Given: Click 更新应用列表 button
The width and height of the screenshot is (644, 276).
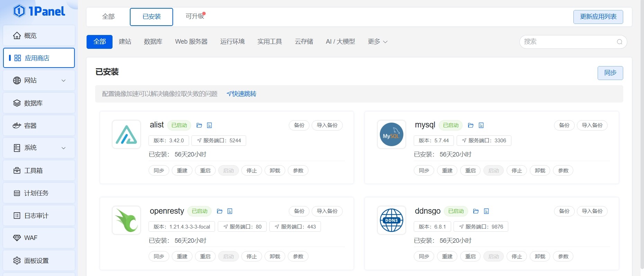Looking at the screenshot, I should (598, 17).
